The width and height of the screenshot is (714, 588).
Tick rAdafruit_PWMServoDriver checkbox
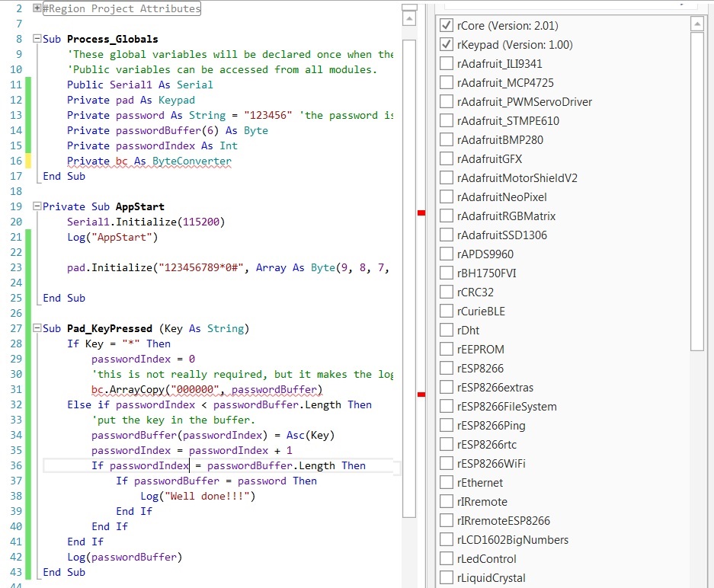pos(447,102)
